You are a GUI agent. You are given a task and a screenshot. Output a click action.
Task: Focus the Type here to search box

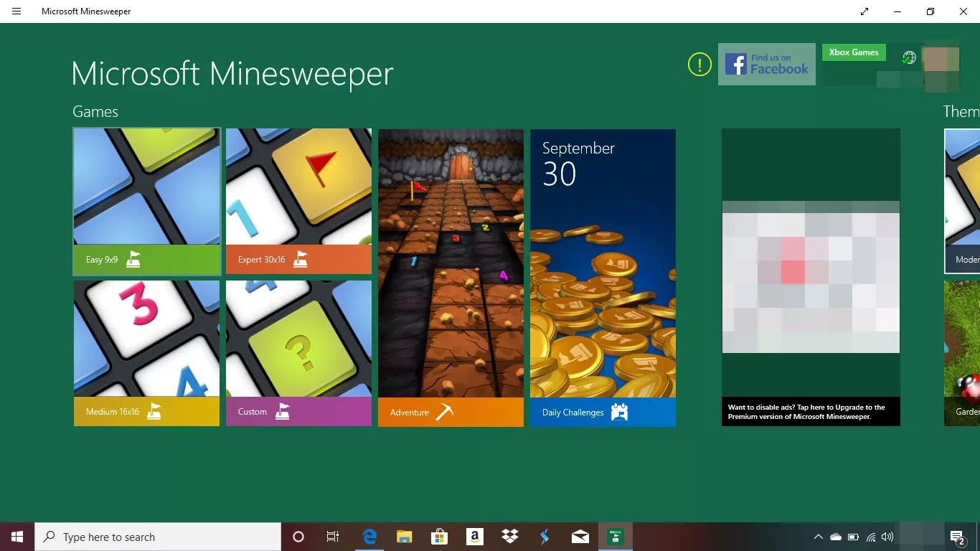click(x=158, y=537)
